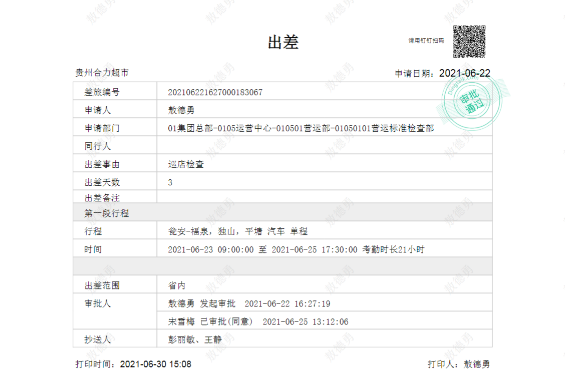Click the 出差 document title
Screen dimensions: 565x392
click(x=283, y=43)
